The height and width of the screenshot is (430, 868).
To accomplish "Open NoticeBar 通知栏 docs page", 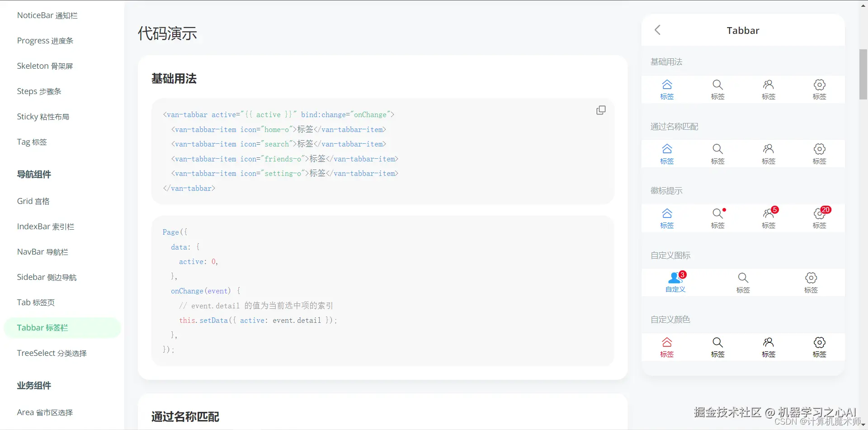I will (47, 15).
